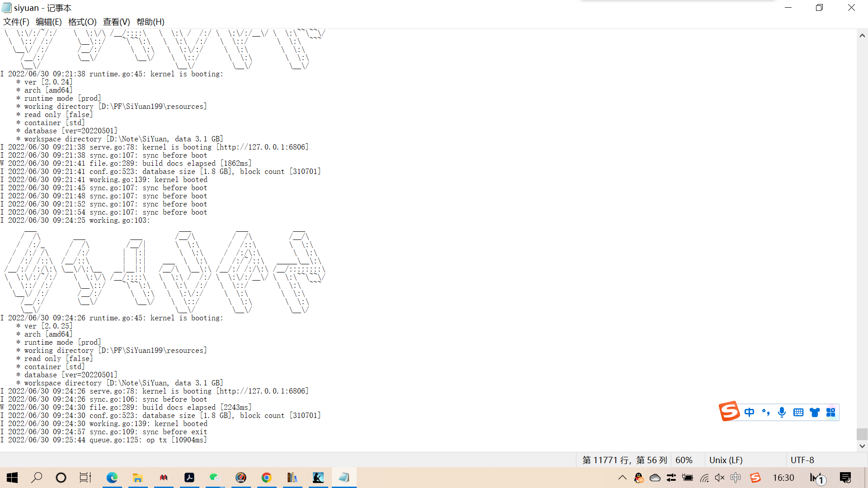Open the 编辑(E) menu
This screenshot has height=488, width=868.
tap(48, 22)
